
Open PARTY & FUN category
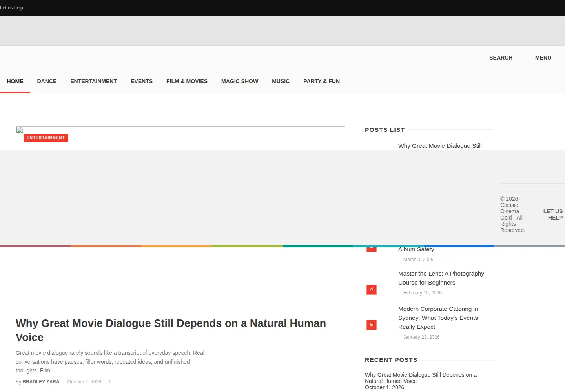(x=321, y=81)
